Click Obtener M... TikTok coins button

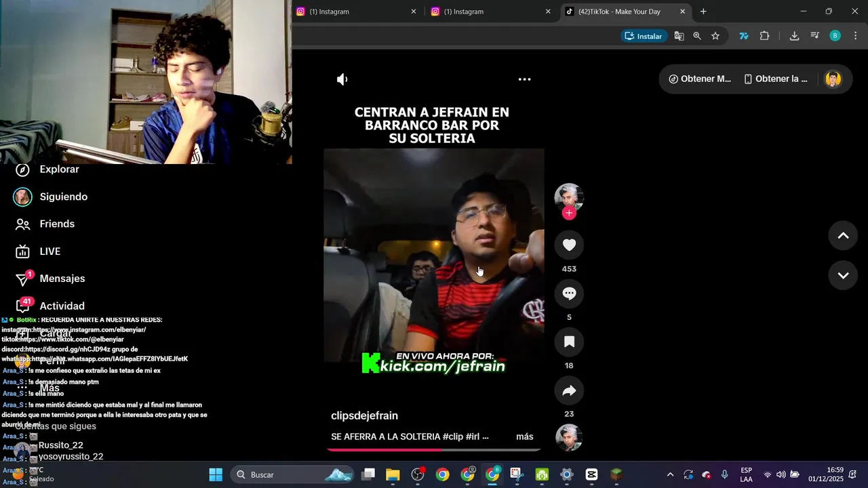click(700, 79)
